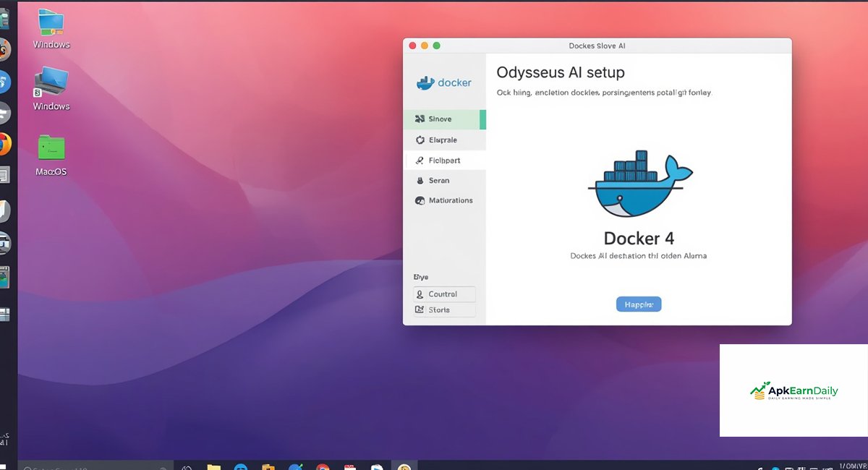Click the 'Dockes AI deshation' caption text
868x470 pixels.
639,256
